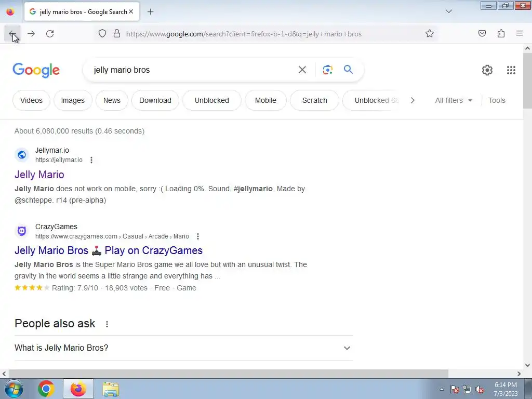Open more options for CrazyGames result
Screen dimensions: 532x399
tap(198, 236)
